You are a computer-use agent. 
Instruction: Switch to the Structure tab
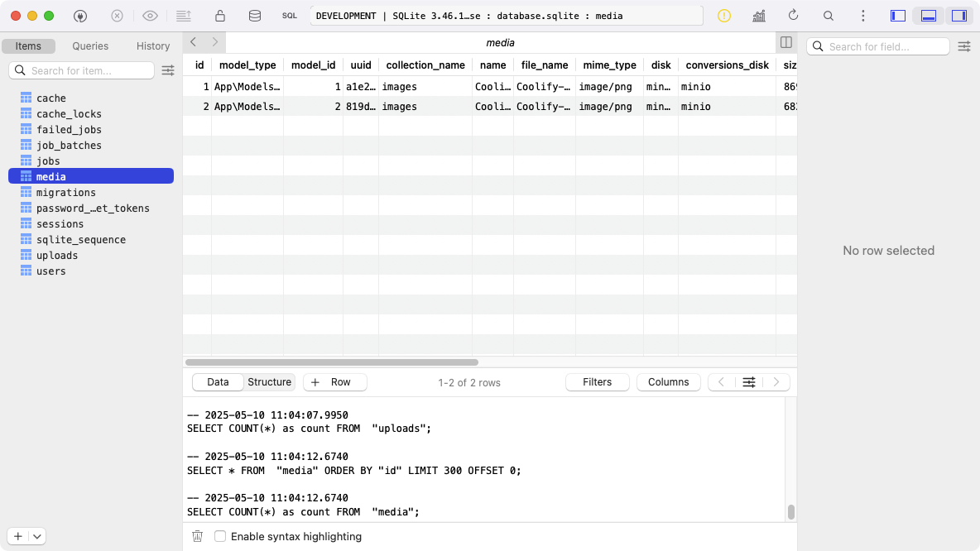pyautogui.click(x=269, y=382)
